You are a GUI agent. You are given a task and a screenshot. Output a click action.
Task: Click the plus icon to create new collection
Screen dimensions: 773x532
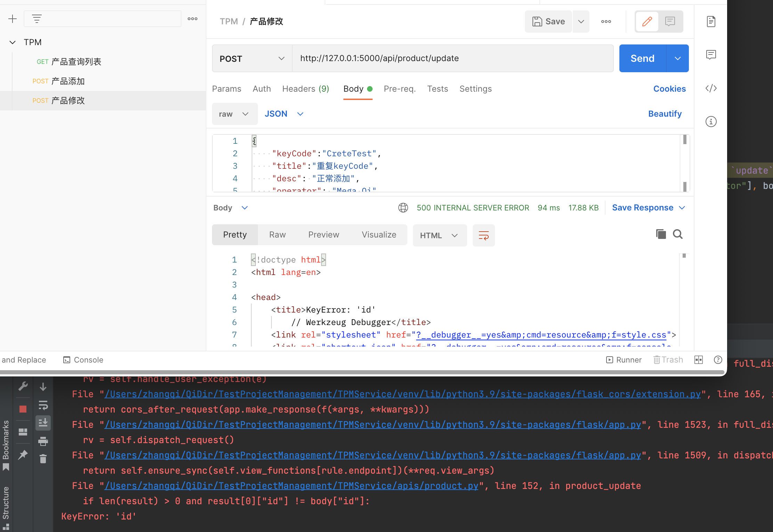pos(13,19)
